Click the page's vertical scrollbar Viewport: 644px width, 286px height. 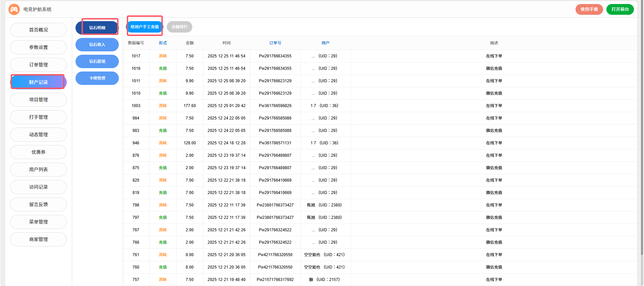(642, 134)
